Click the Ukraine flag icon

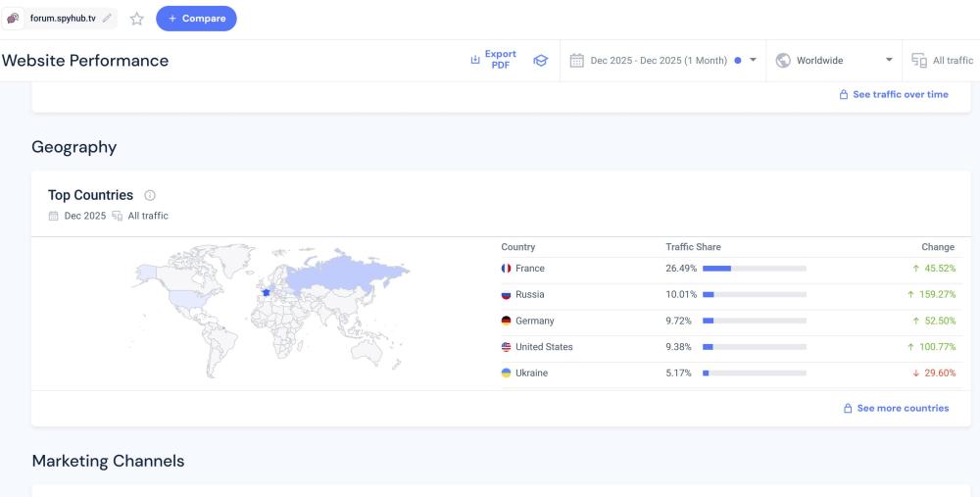click(507, 373)
